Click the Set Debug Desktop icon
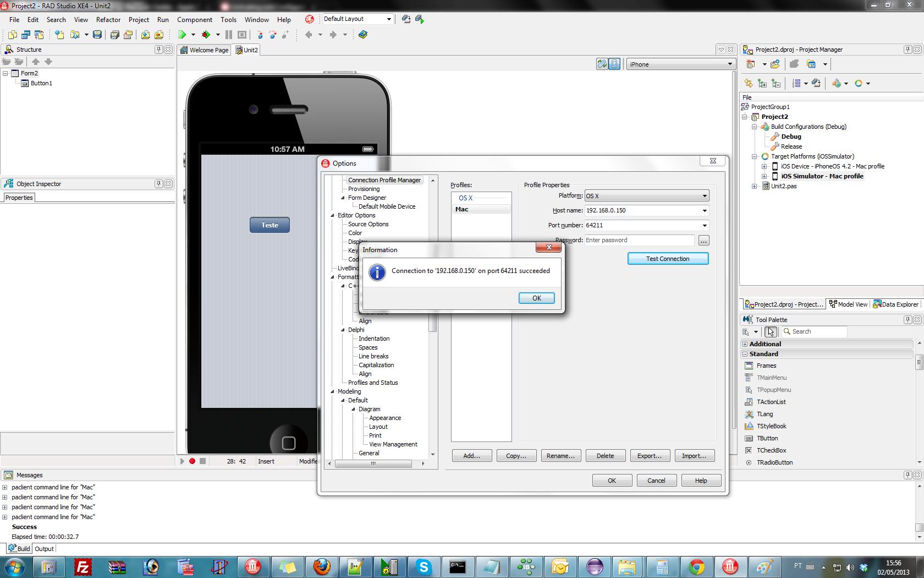Screen dimensions: 924x578 point(420,19)
